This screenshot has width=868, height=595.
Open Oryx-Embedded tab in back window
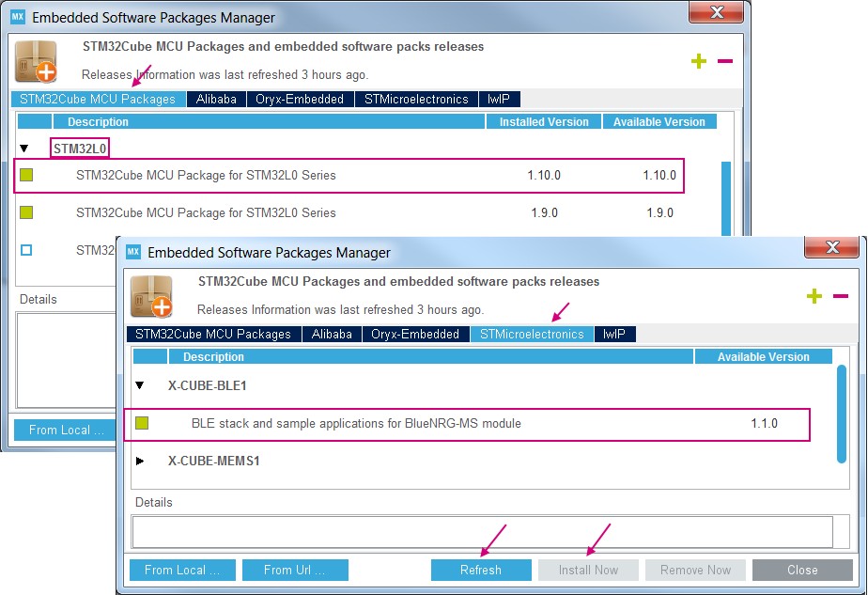tap(300, 100)
